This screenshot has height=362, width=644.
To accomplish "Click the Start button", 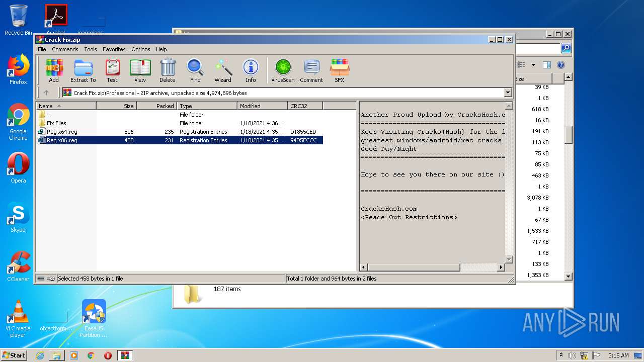I will (14, 355).
